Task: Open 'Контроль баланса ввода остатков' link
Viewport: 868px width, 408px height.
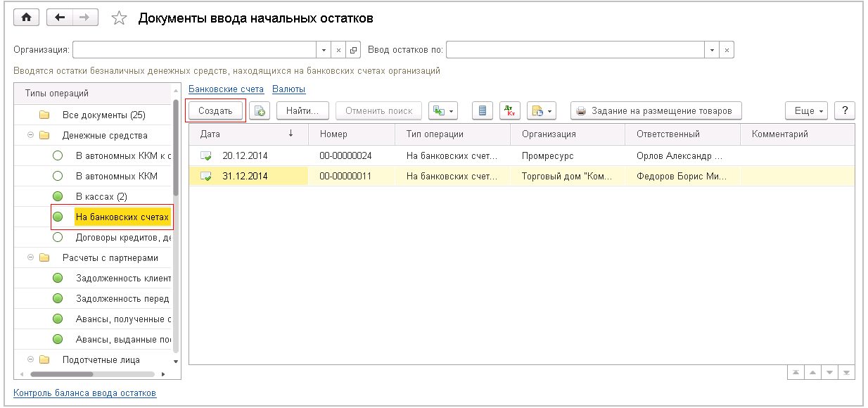Action: click(x=85, y=393)
